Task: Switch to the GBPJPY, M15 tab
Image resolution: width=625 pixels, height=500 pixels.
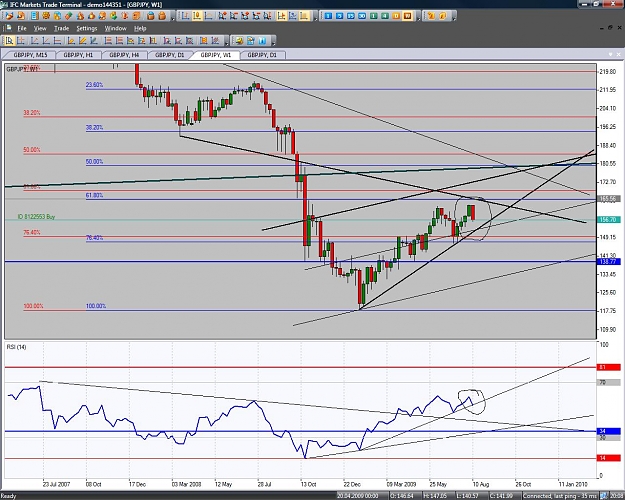Action: coord(30,55)
